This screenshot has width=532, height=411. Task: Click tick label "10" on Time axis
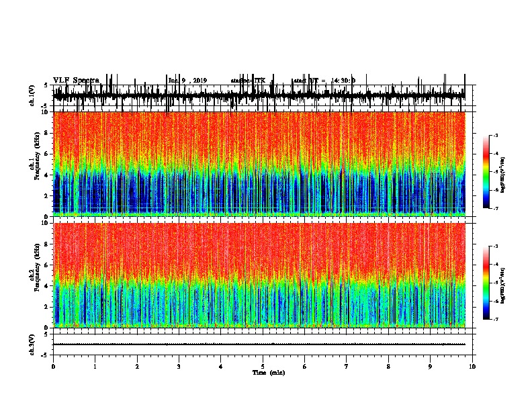(472, 367)
